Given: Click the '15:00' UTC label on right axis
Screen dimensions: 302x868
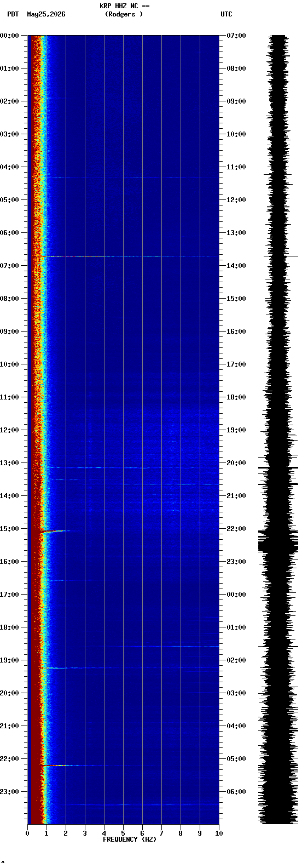Looking at the screenshot, I should (x=236, y=299).
